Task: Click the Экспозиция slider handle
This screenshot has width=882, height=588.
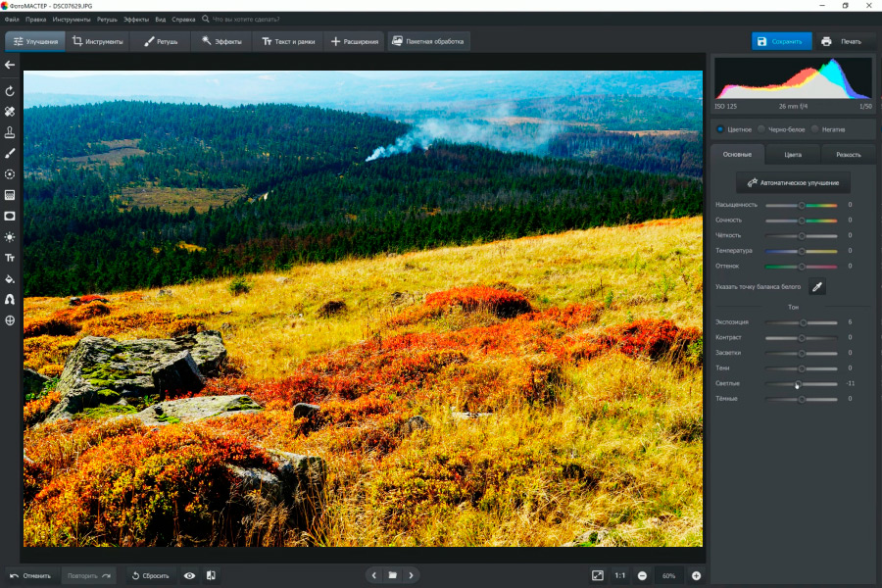Action: pyautogui.click(x=804, y=321)
